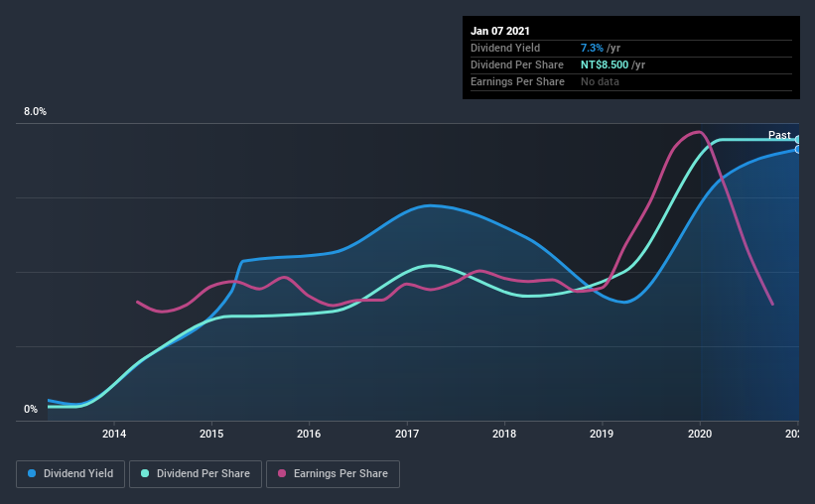Toggle the Earnings Per Share legend button
Screen dimensions: 815x504
(x=334, y=474)
